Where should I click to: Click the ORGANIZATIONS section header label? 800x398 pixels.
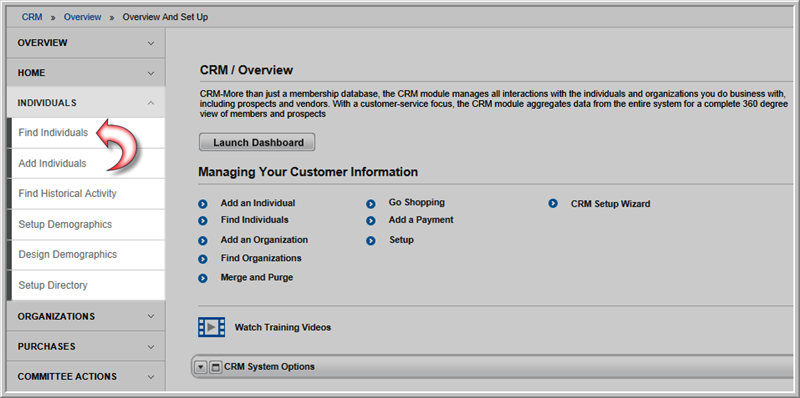[x=56, y=316]
